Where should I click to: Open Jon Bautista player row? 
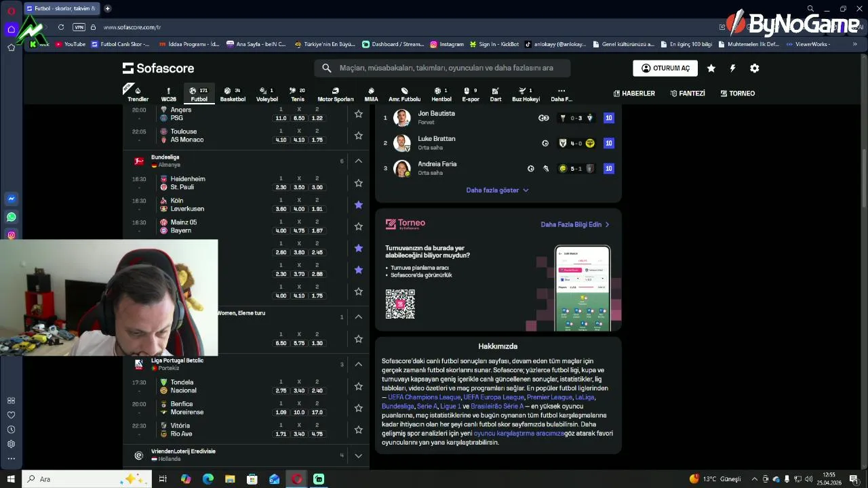pyautogui.click(x=498, y=118)
